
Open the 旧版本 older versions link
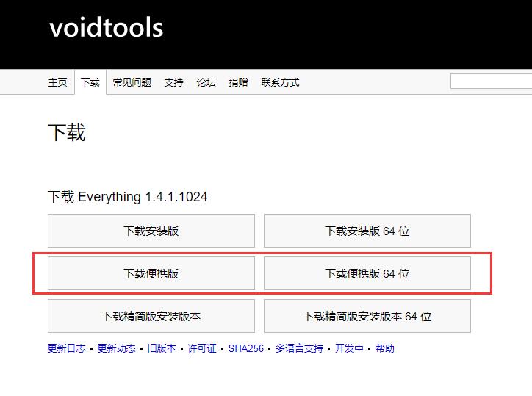(162, 348)
